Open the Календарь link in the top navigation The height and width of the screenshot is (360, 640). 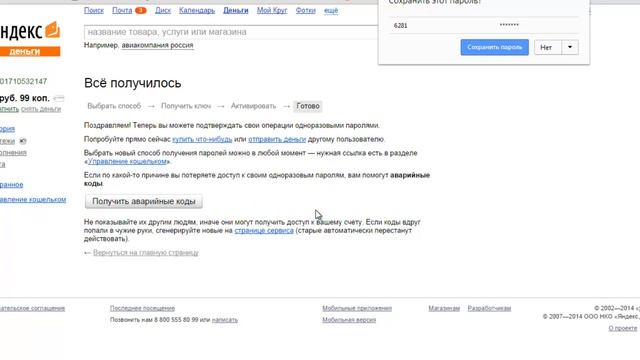click(197, 11)
